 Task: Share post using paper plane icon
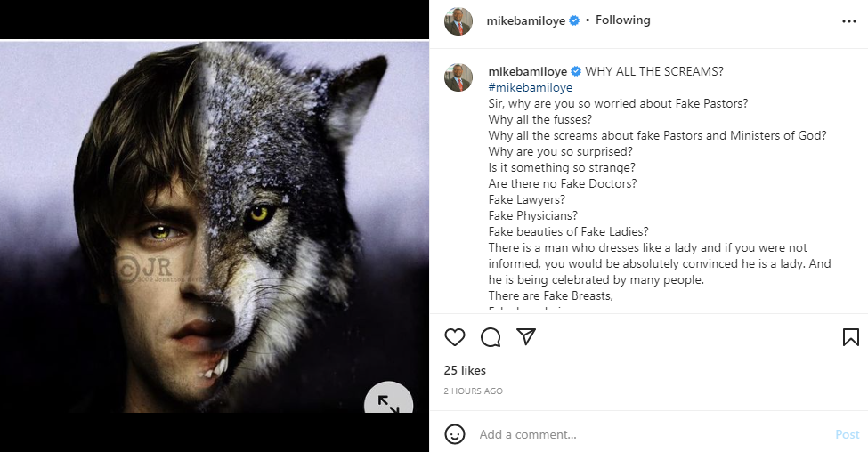[526, 337]
